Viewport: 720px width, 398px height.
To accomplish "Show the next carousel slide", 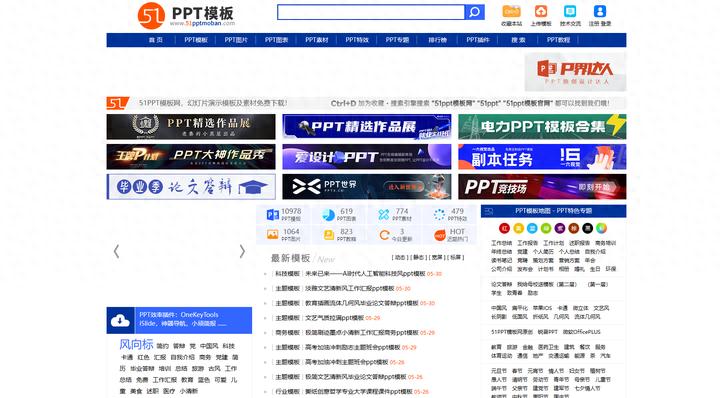I will pyautogui.click(x=242, y=251).
